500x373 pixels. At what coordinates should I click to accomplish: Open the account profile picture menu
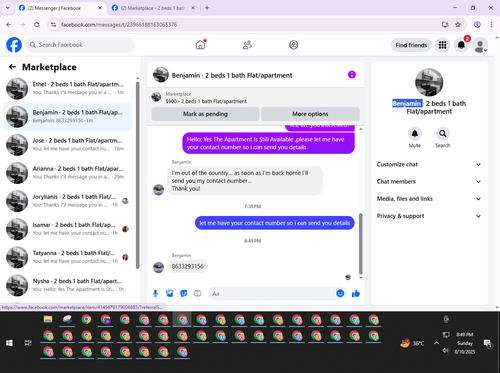coord(480,45)
